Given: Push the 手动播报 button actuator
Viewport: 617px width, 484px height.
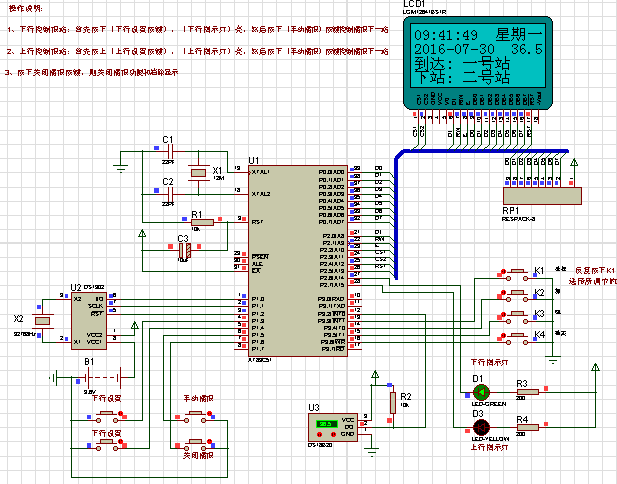Looking at the screenshot, I should click(x=195, y=414).
